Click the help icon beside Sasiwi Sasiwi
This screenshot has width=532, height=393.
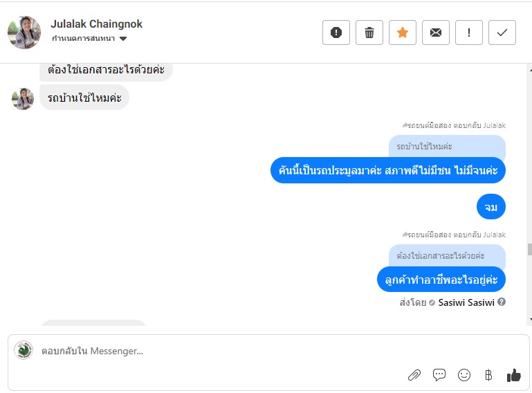502,302
